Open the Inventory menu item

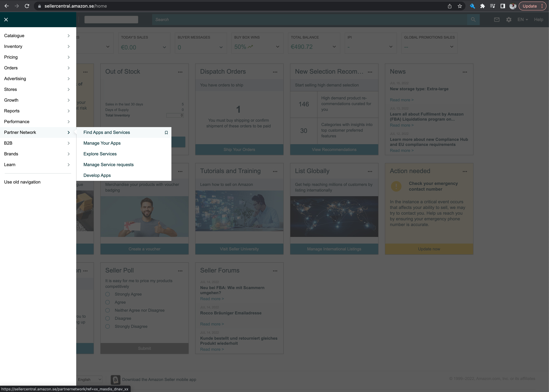click(x=38, y=46)
